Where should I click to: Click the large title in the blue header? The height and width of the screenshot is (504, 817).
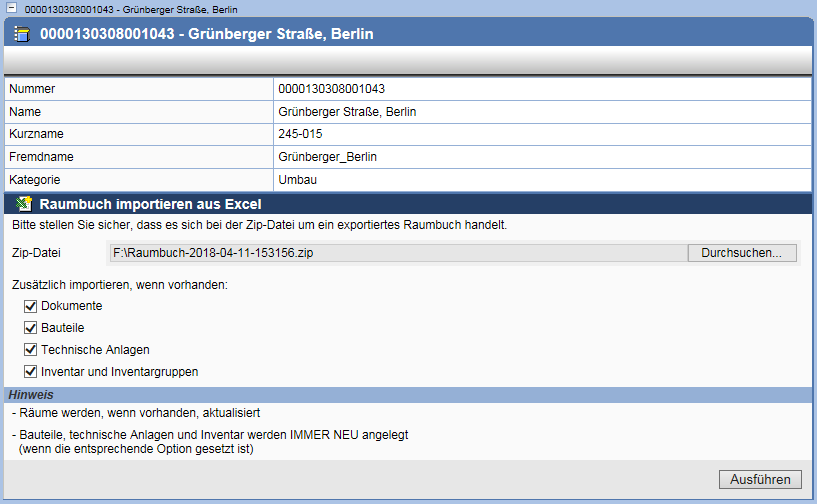tap(206, 35)
